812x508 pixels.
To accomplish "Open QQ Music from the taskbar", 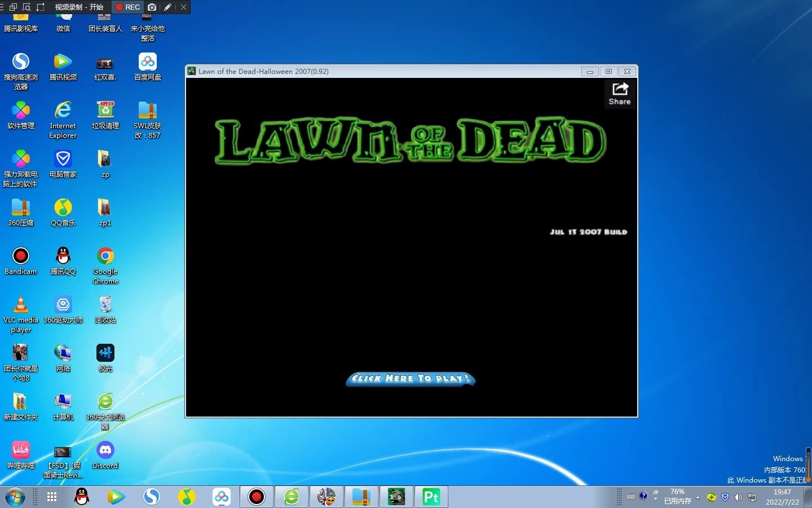I will tap(187, 497).
